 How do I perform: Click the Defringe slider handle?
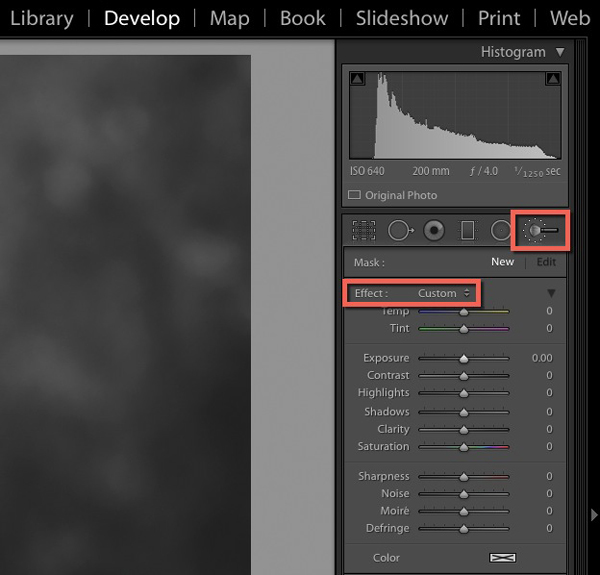[x=464, y=529]
